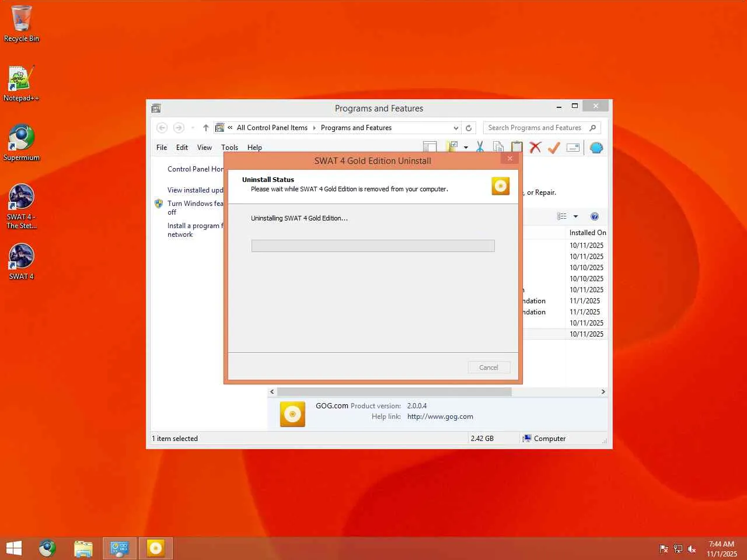Click the Programs and Features breadcrumb

click(356, 128)
